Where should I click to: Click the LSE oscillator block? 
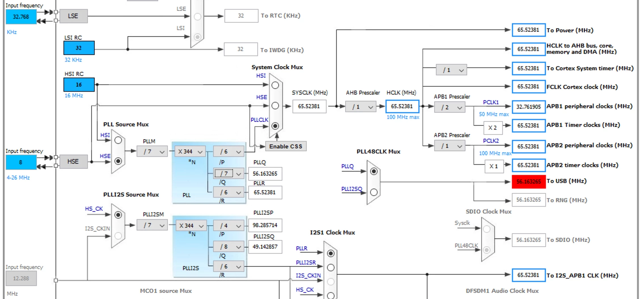(73, 16)
